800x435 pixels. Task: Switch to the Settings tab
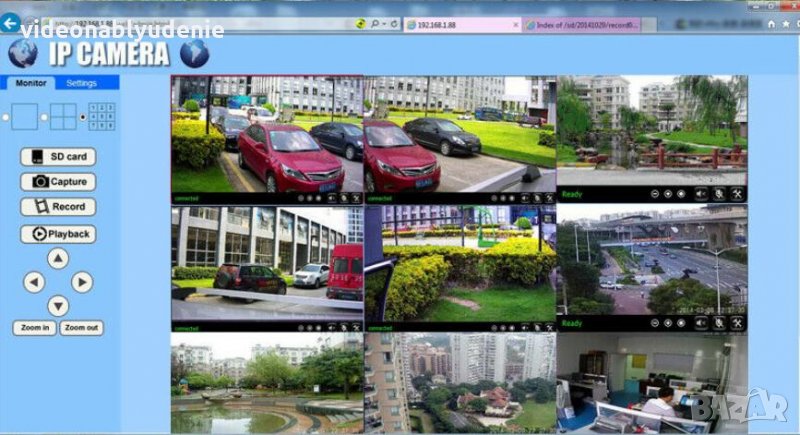point(82,83)
